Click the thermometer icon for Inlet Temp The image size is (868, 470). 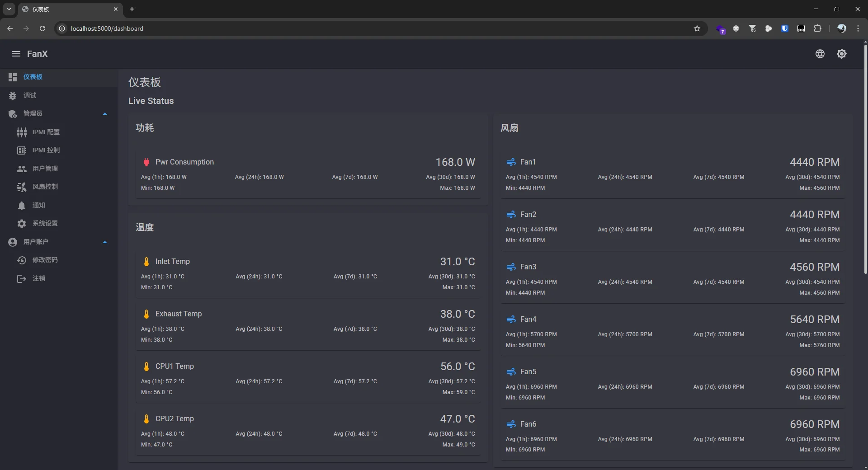coord(146,262)
